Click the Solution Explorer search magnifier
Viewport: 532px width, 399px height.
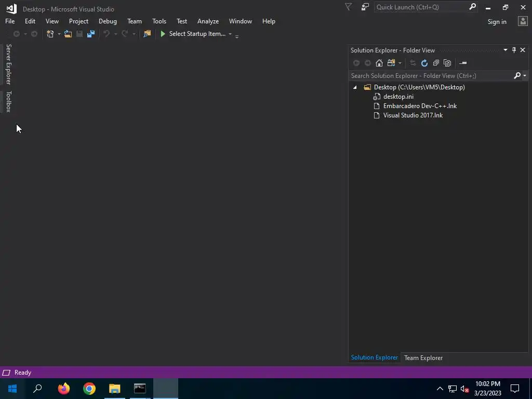pyautogui.click(x=517, y=76)
